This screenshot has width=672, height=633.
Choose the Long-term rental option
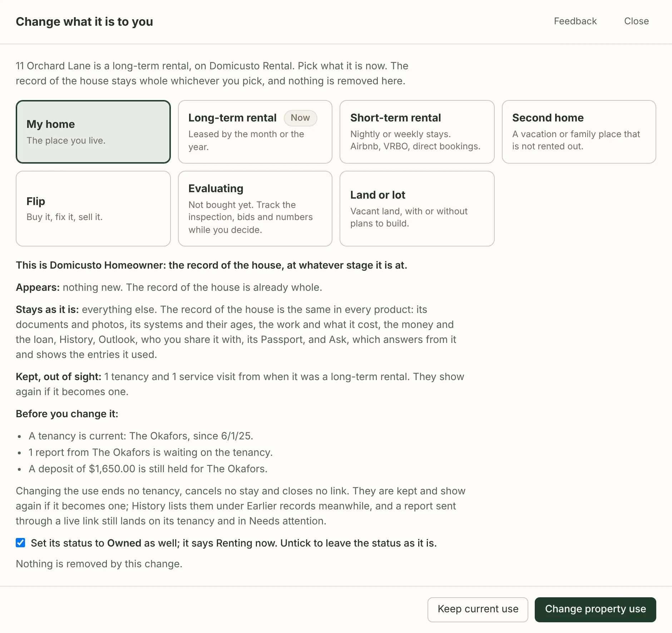(255, 132)
